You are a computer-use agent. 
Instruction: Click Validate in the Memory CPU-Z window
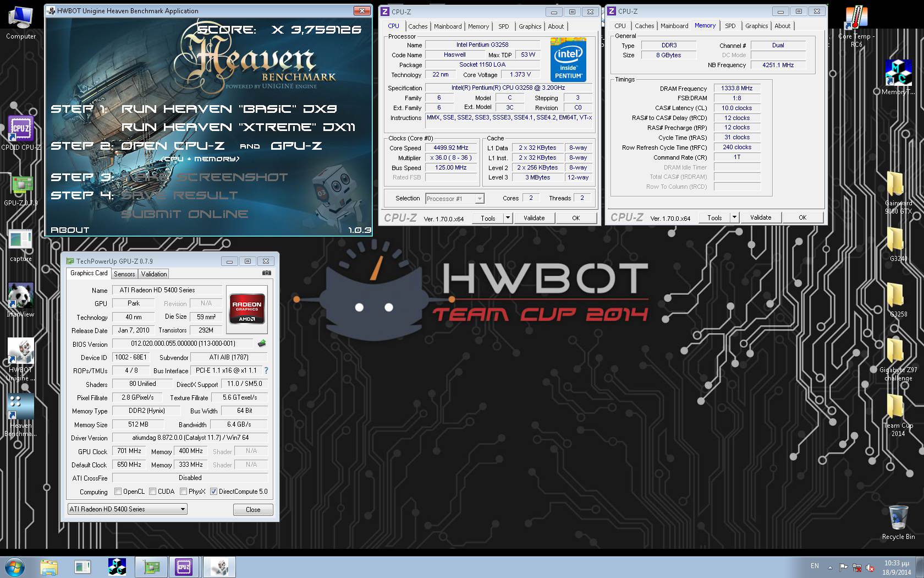pyautogui.click(x=761, y=217)
